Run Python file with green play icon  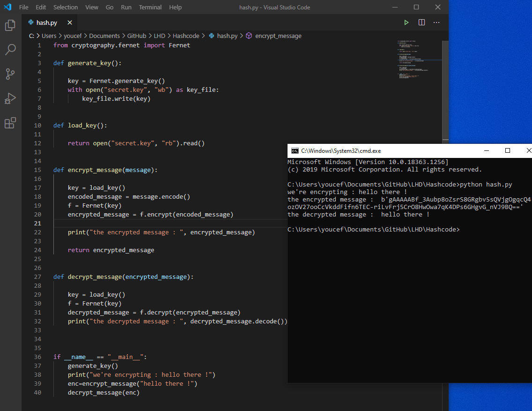click(406, 22)
